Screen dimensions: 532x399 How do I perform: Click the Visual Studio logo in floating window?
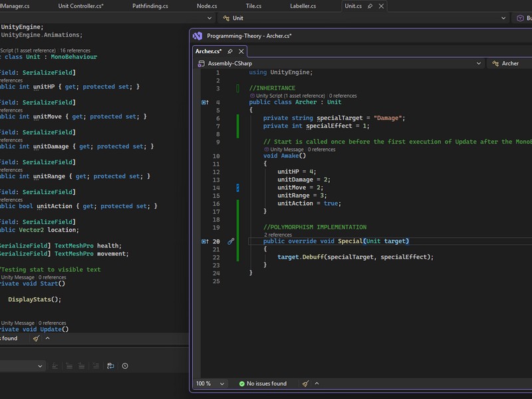(198, 36)
